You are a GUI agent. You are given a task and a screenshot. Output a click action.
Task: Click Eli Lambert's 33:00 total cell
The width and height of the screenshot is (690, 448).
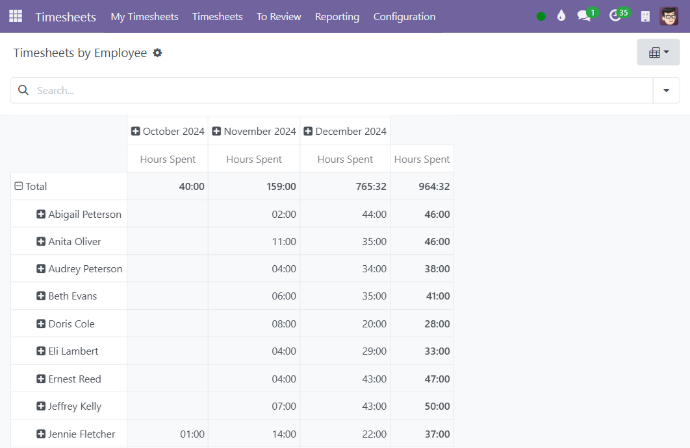click(x=422, y=351)
